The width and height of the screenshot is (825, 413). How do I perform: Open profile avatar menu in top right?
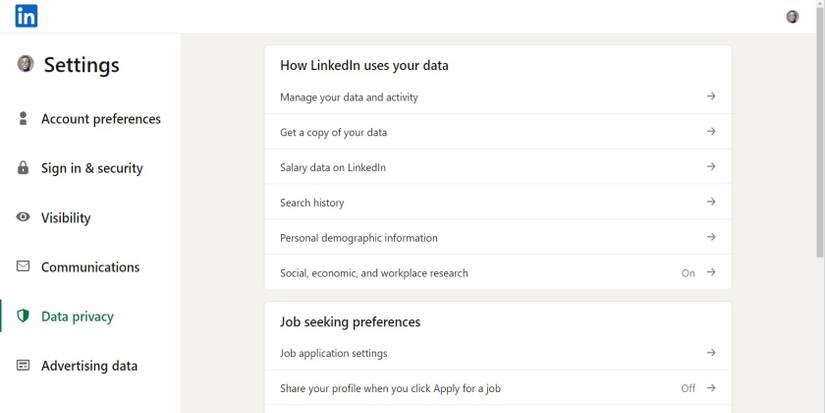(x=792, y=16)
